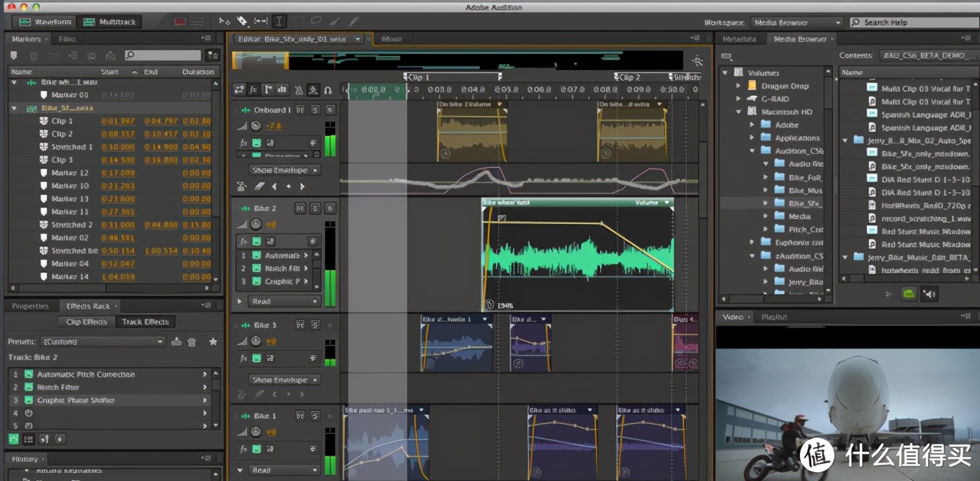Solo the Bike 2 track

(x=315, y=209)
